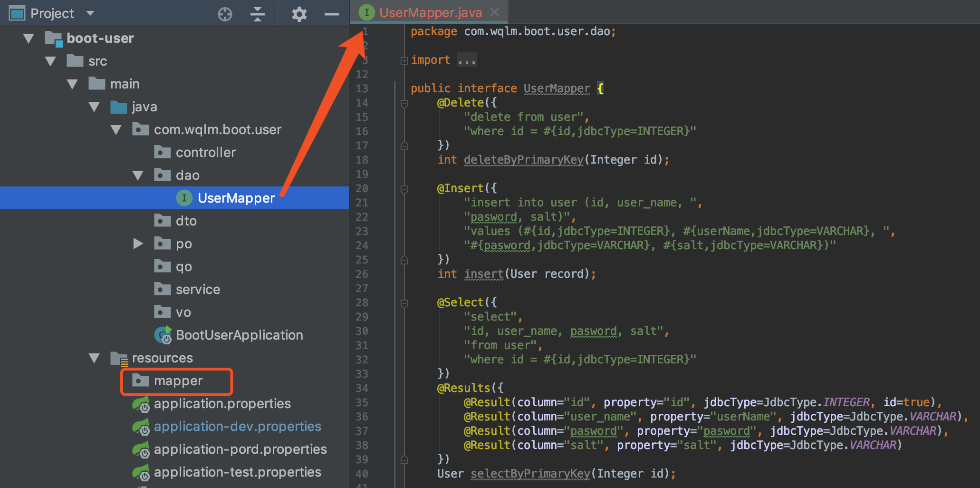Click the package com.wqlm.boot.user.dao line

click(513, 31)
